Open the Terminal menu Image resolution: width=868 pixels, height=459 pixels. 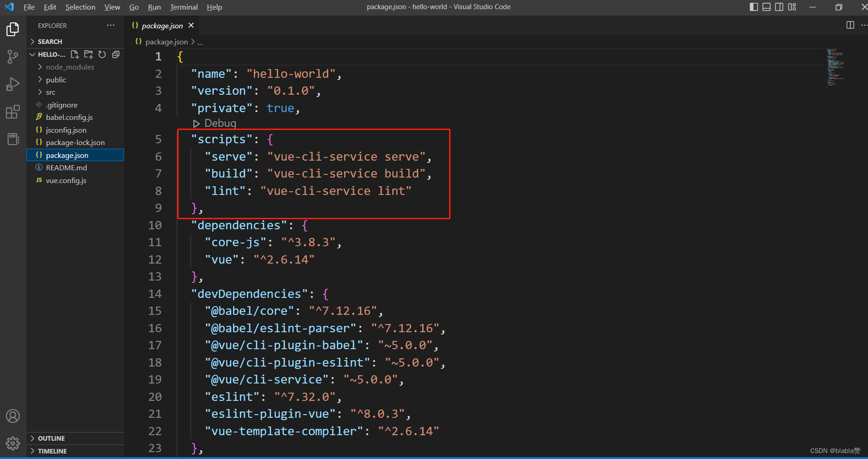(184, 7)
